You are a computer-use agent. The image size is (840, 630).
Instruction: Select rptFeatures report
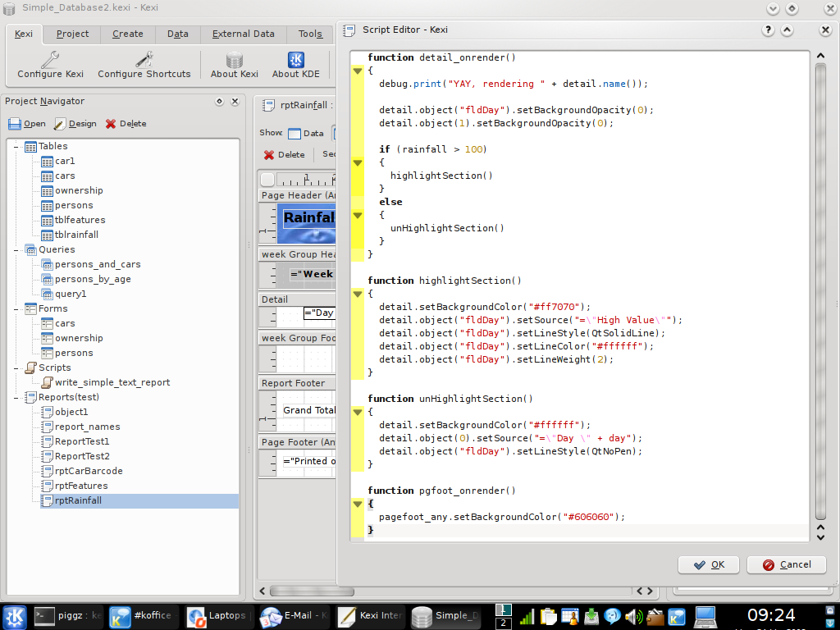pyautogui.click(x=81, y=486)
